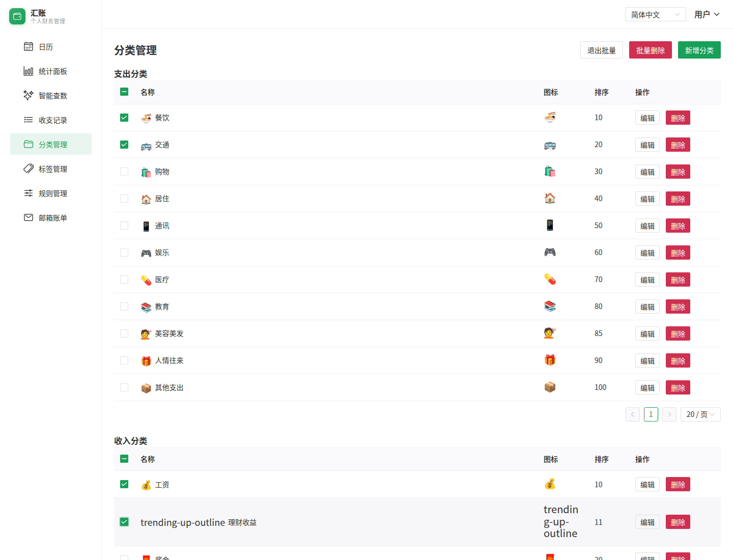The image size is (733, 560).
Task: Uncheck the 交通 row checkbox
Action: pos(124,145)
